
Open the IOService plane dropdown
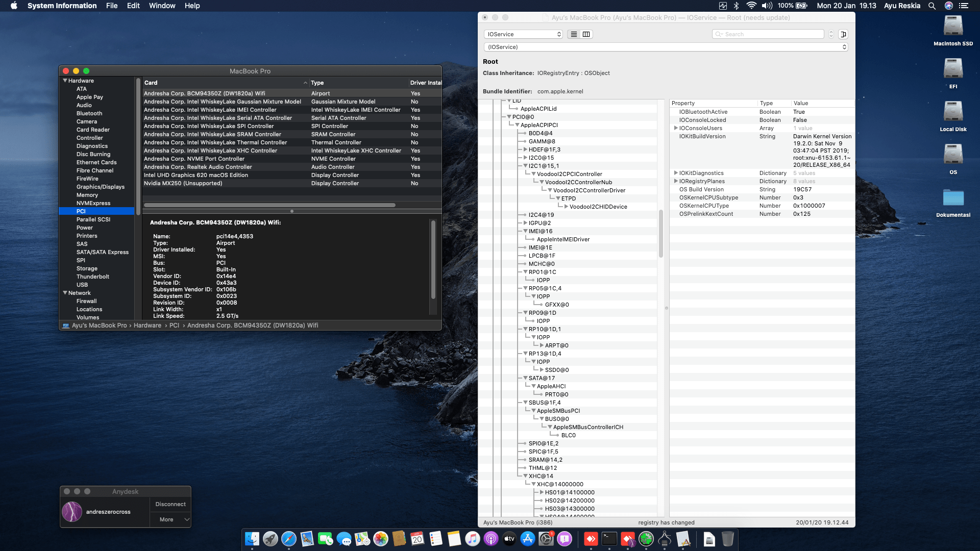[x=523, y=34]
